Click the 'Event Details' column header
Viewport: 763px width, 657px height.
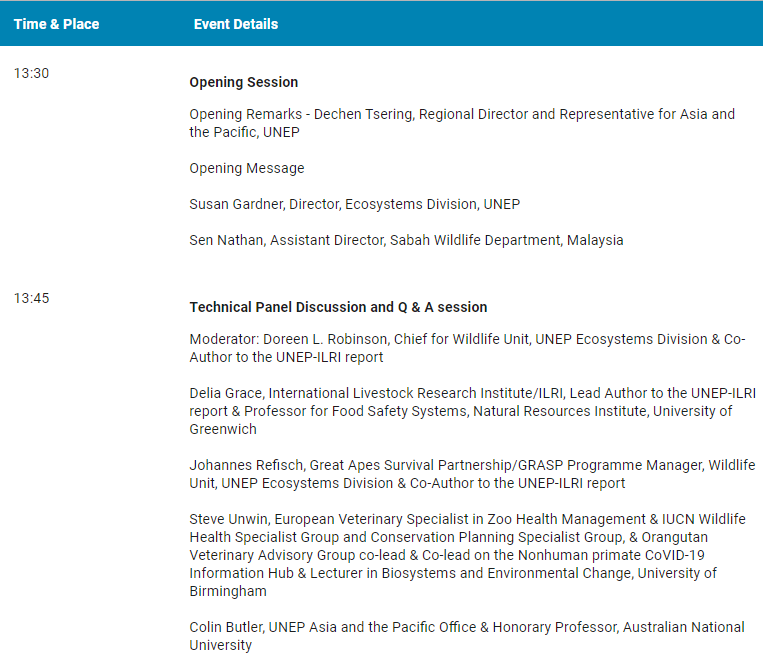236,24
